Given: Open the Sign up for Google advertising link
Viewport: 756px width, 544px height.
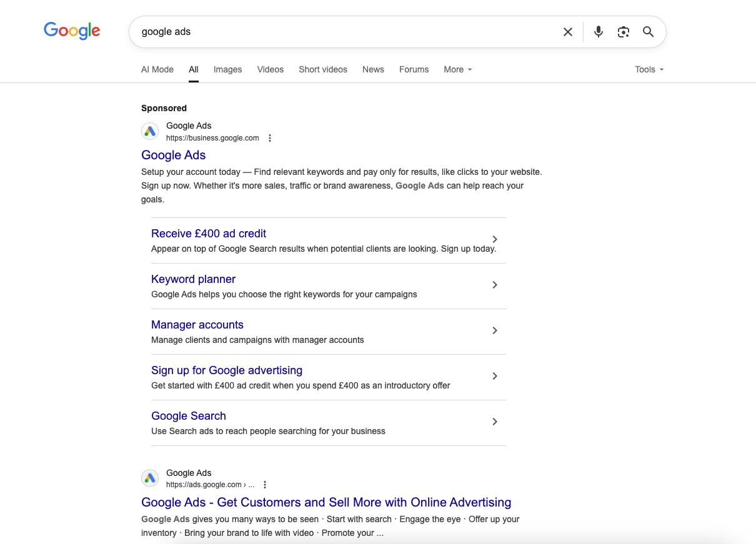Looking at the screenshot, I should coord(226,370).
